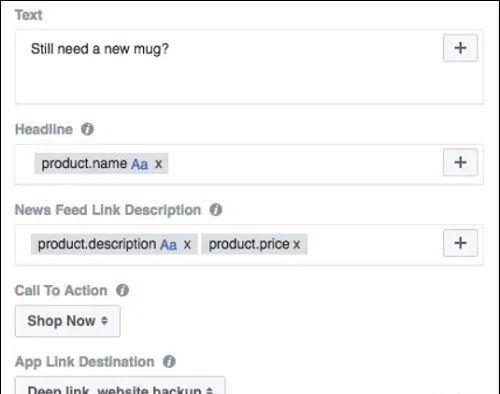
Task: Remove the product.description tag with its x
Action: click(x=187, y=245)
